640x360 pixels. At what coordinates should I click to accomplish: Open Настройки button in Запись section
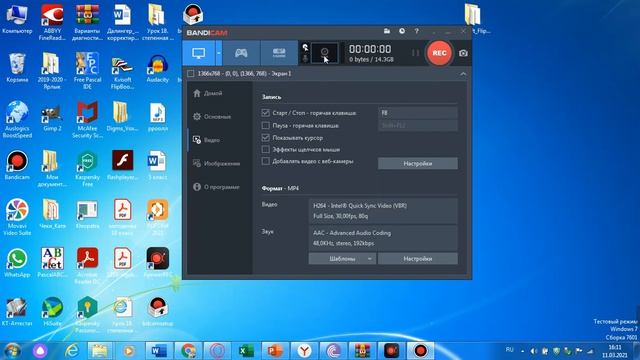(418, 163)
